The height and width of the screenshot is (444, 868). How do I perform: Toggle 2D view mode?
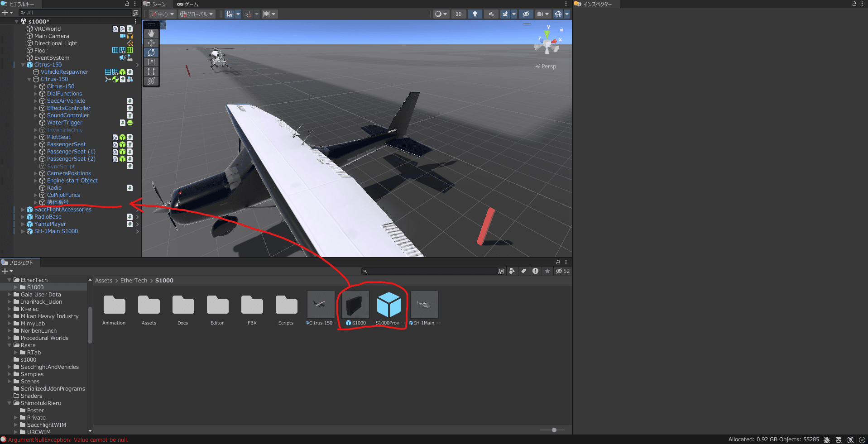click(459, 14)
